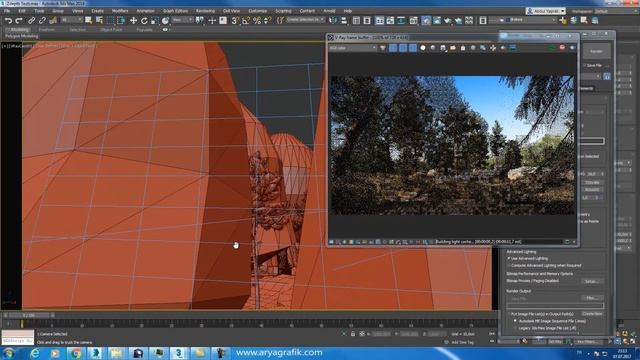Click the Undo arrow in main toolbar
This screenshot has width=640, height=360.
tap(8, 20)
